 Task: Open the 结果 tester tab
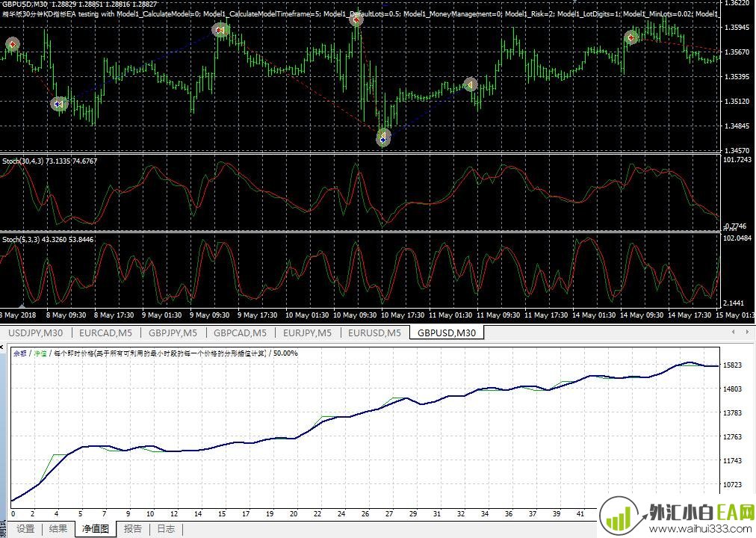(58, 529)
